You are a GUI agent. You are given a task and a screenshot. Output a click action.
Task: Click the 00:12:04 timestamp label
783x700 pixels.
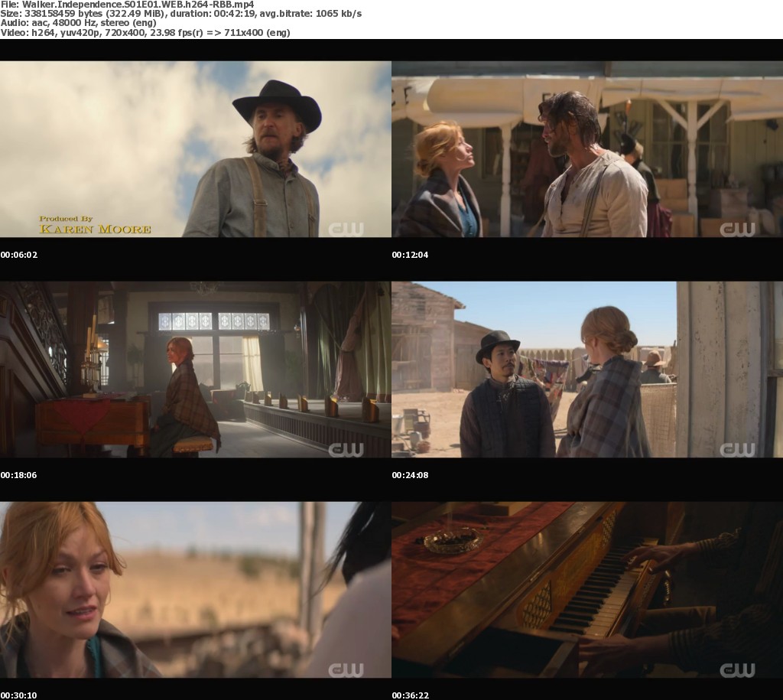point(410,255)
